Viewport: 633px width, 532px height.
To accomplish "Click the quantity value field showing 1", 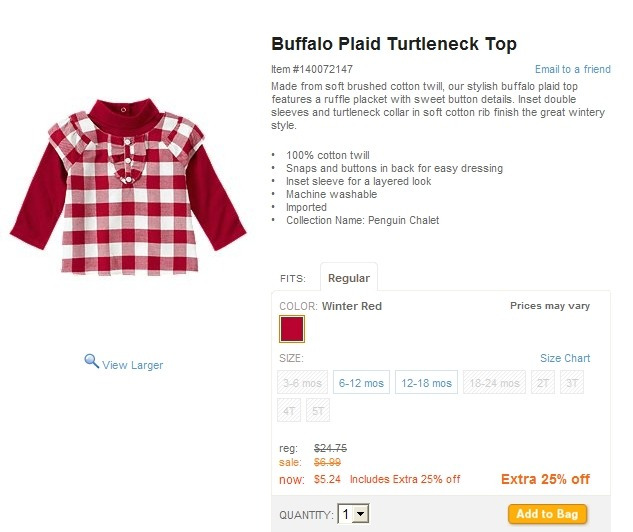I will point(346,514).
